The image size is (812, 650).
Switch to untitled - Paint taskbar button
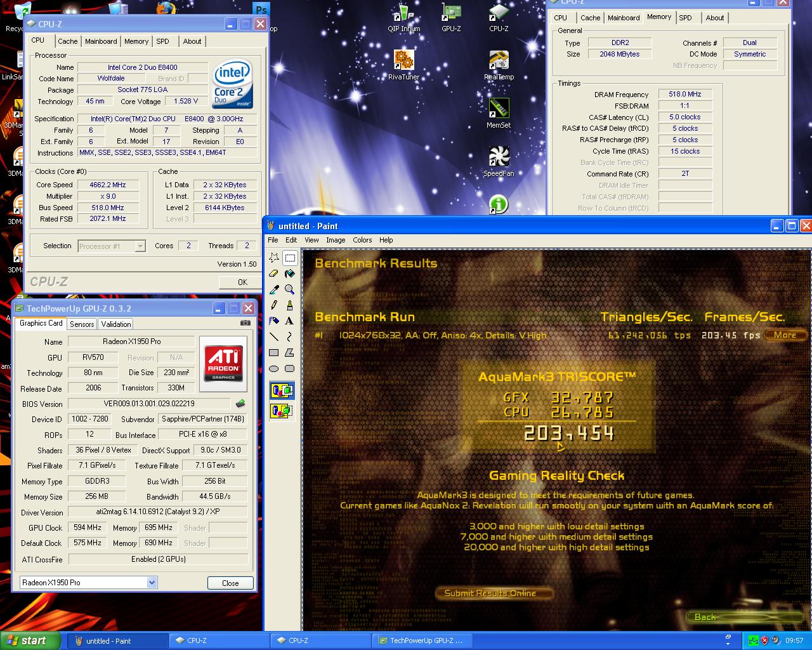[117, 640]
